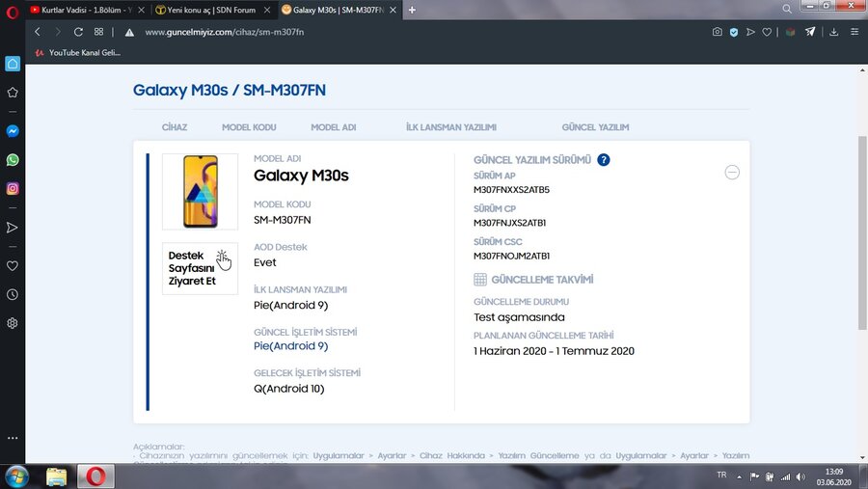
Task: Open bookmarks star in sidebar
Action: (x=13, y=93)
